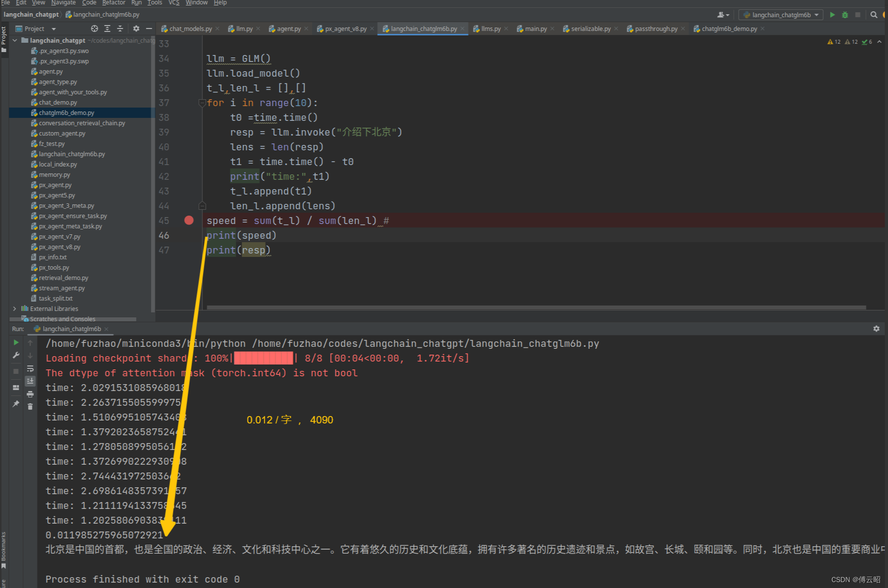Screen dimensions: 888x588
Task: Run the langchain_chatglm6b configuration with green play
Action: point(832,15)
